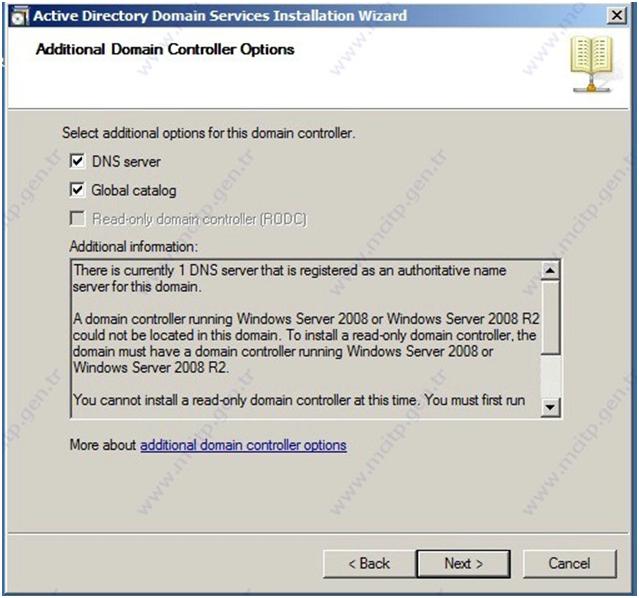The image size is (639, 598).
Task: Click the 'Global catalog' label text
Action: click(134, 190)
